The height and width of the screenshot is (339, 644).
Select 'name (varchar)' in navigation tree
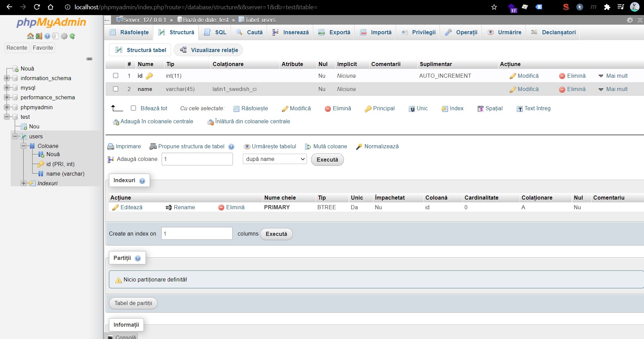65,174
